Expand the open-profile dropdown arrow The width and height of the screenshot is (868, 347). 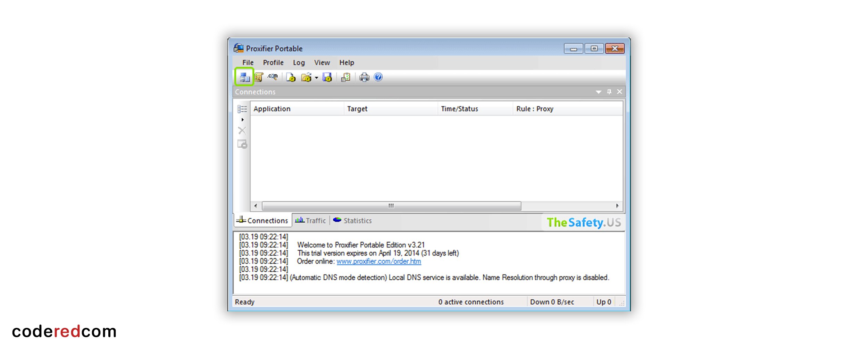pyautogui.click(x=316, y=78)
